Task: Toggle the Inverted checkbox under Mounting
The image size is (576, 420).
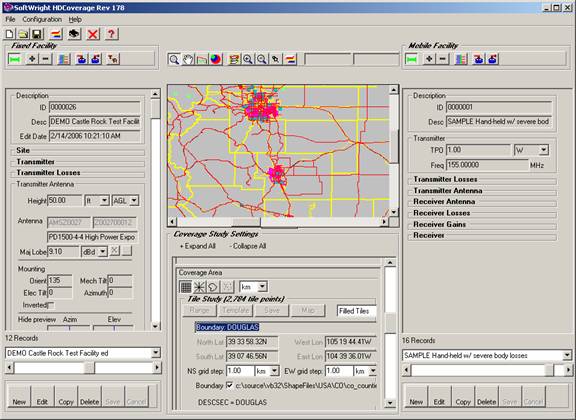Action: (52, 305)
